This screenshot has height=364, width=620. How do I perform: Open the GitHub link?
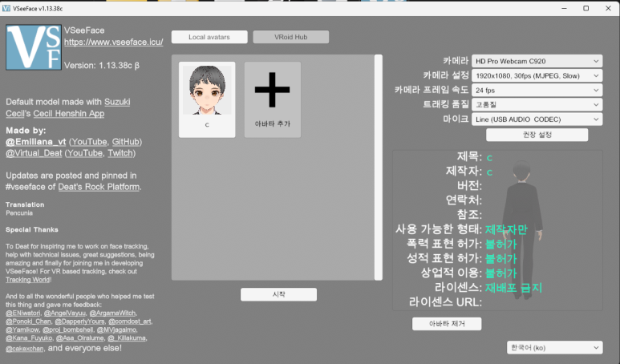pyautogui.click(x=126, y=142)
